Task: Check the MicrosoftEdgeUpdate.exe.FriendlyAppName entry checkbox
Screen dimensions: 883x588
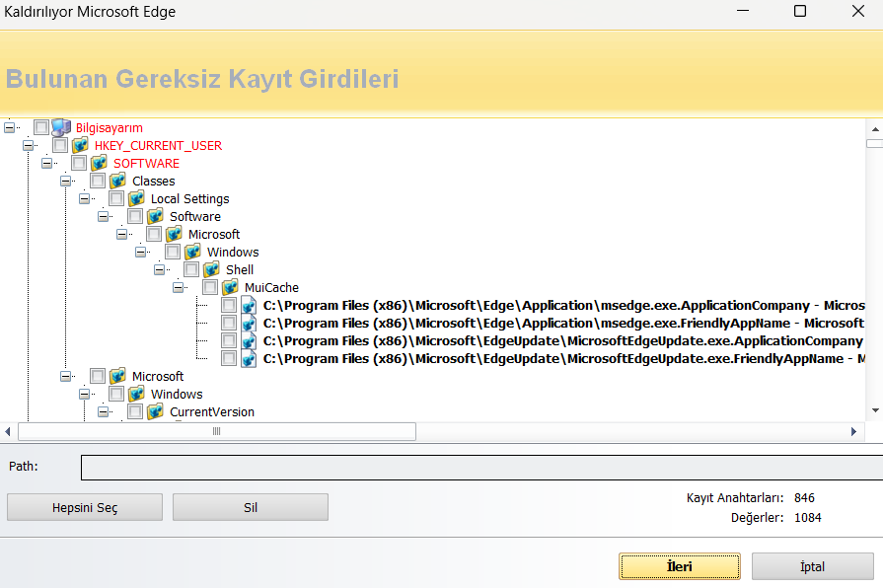Action: 229,358
